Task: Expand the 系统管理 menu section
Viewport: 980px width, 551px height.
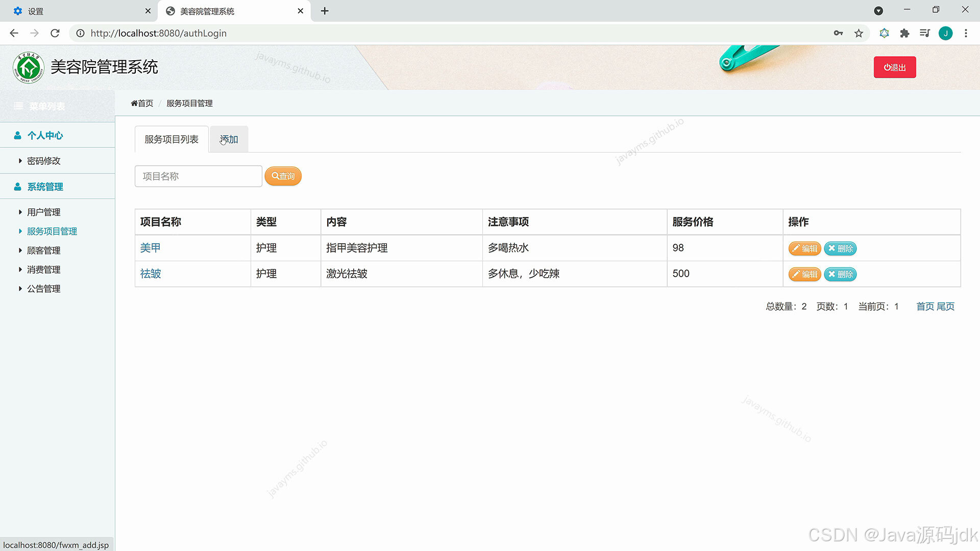Action: tap(57, 187)
